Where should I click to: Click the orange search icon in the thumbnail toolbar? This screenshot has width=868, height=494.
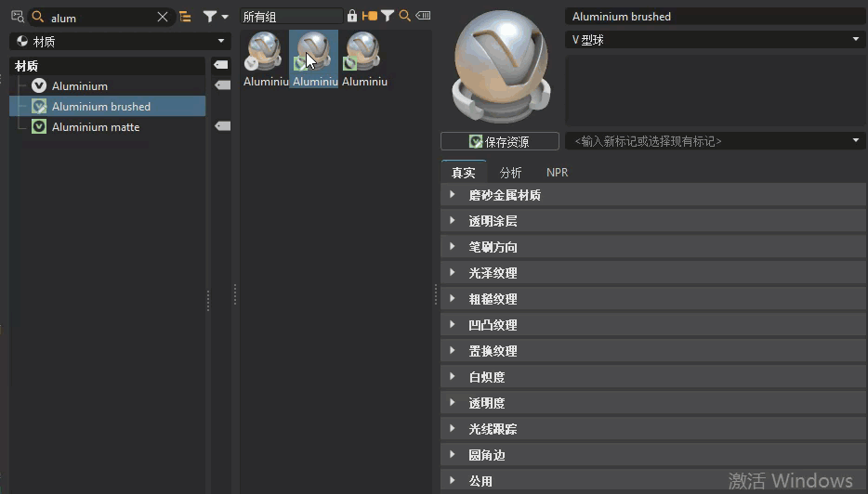coord(404,16)
